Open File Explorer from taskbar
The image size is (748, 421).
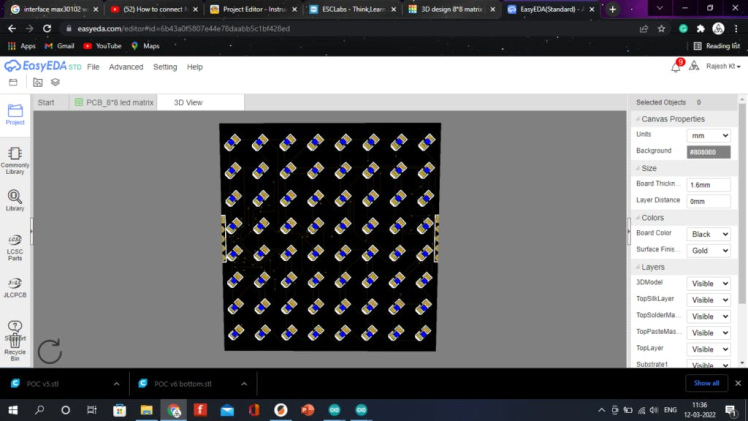[146, 410]
